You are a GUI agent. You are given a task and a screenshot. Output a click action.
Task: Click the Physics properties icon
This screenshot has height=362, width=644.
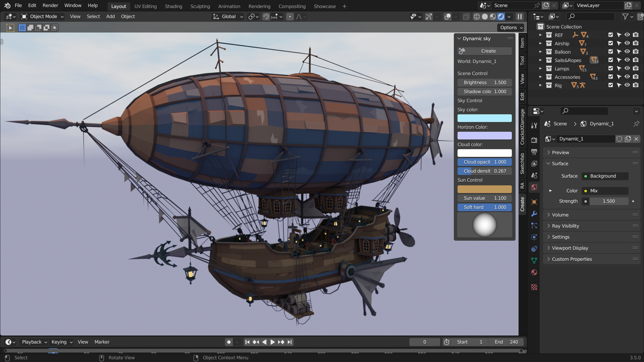pyautogui.click(x=534, y=237)
